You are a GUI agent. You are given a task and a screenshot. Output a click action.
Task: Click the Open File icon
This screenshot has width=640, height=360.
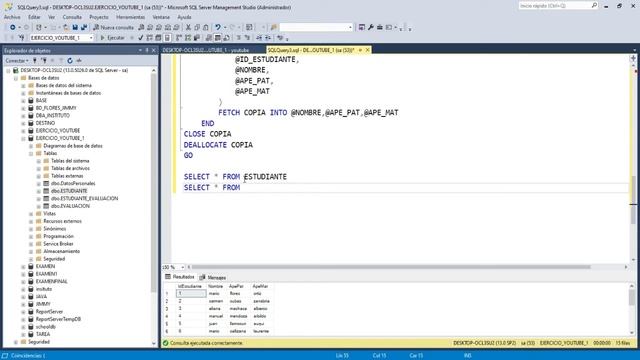click(x=66, y=27)
